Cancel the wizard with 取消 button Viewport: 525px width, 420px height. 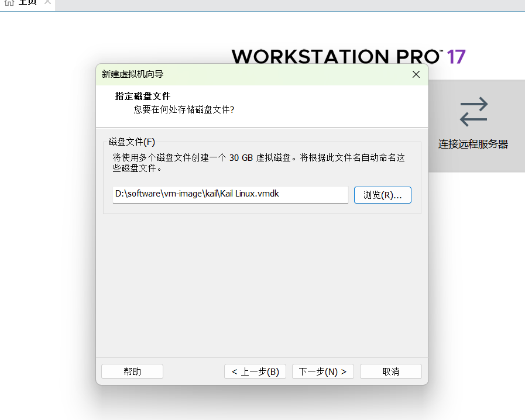coord(391,371)
